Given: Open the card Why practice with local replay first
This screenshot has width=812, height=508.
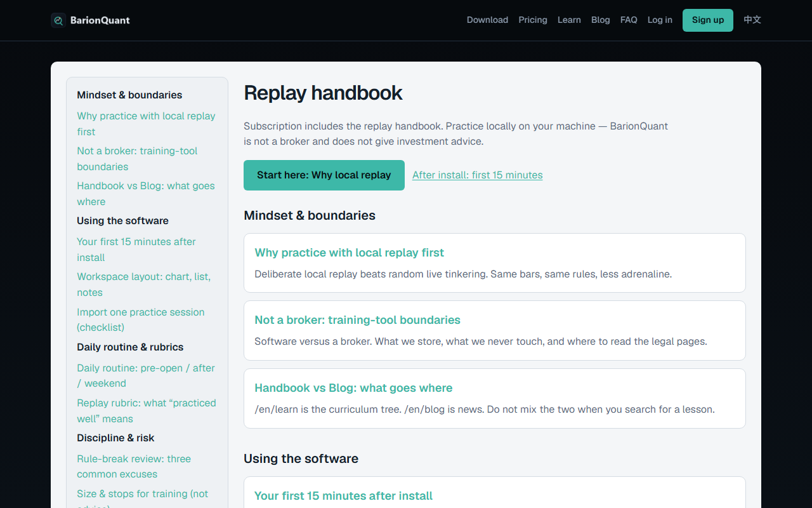Looking at the screenshot, I should (495, 263).
